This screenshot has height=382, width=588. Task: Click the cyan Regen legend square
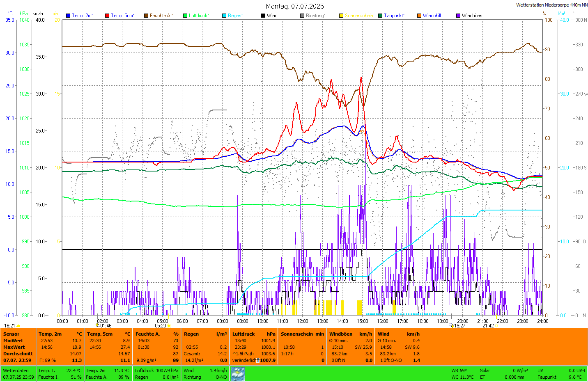coord(224,16)
